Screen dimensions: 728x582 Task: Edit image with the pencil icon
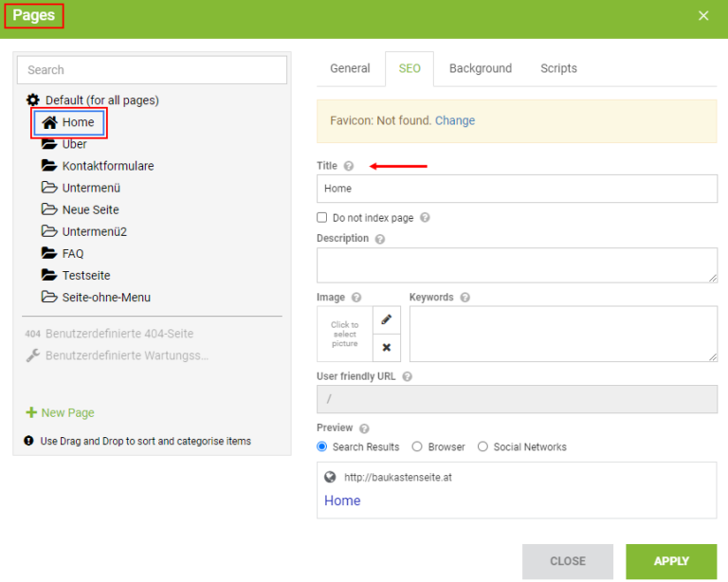387,319
